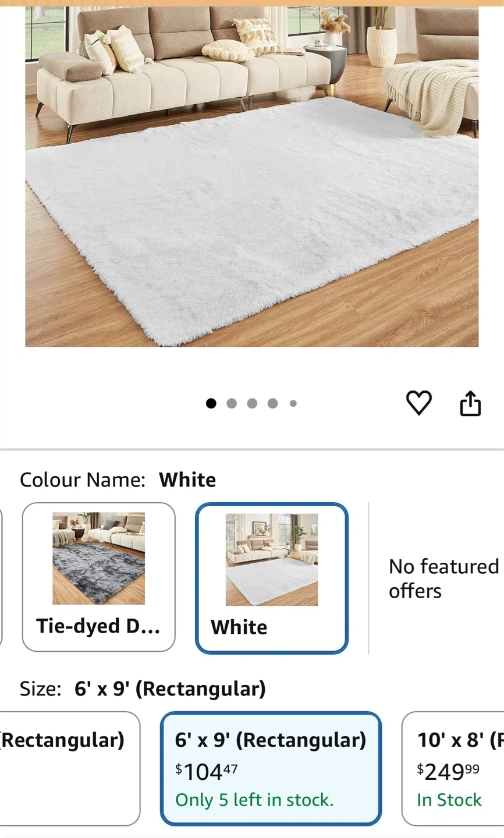Tap the white rug swatch thumbnail

[272, 559]
